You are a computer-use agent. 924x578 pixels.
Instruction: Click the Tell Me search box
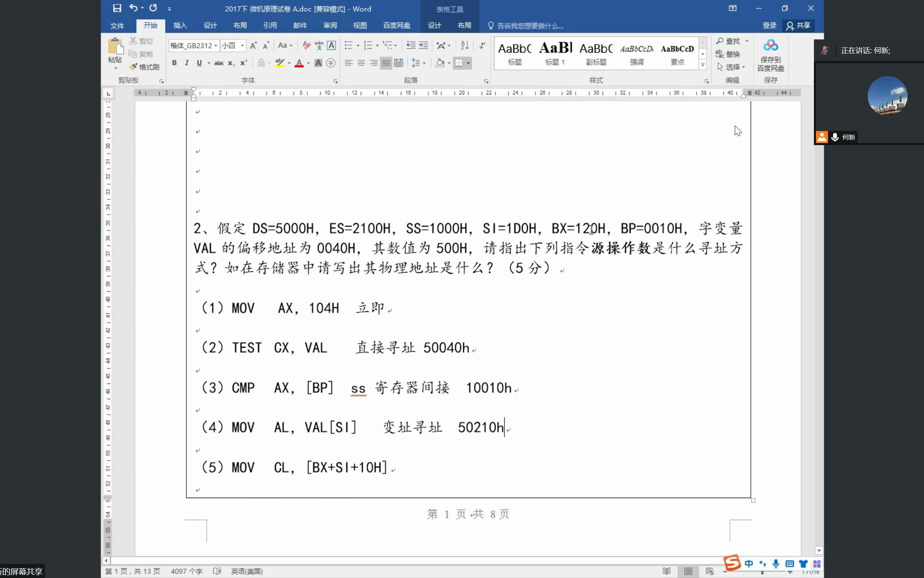pyautogui.click(x=526, y=26)
